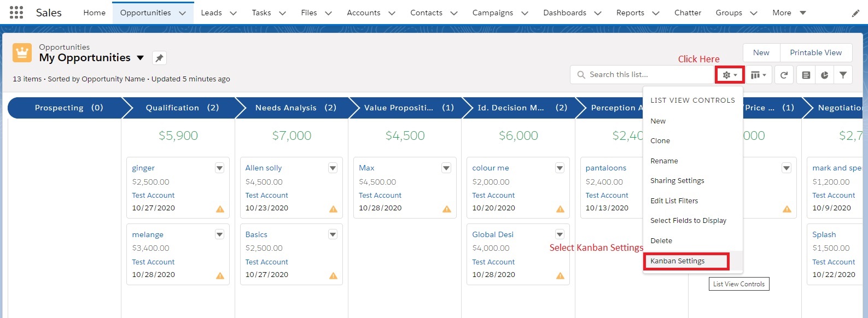Open the Allen solly opportunity link
868x318 pixels.
pyautogui.click(x=264, y=168)
